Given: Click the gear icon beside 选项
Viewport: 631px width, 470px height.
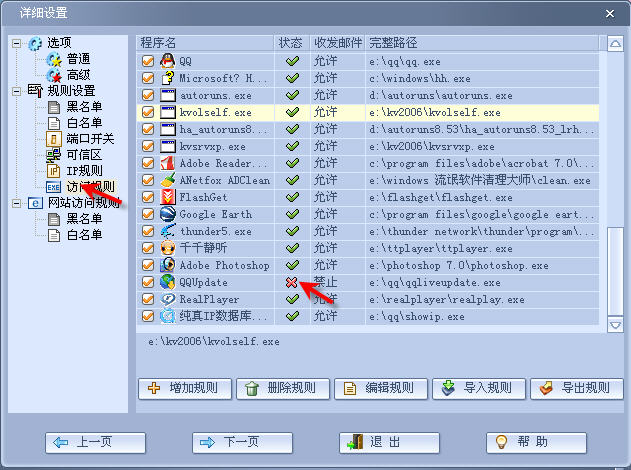Looking at the screenshot, I should point(35,43).
